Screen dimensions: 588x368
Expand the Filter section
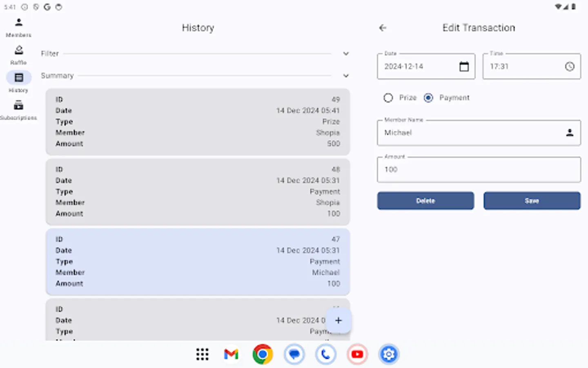346,54
